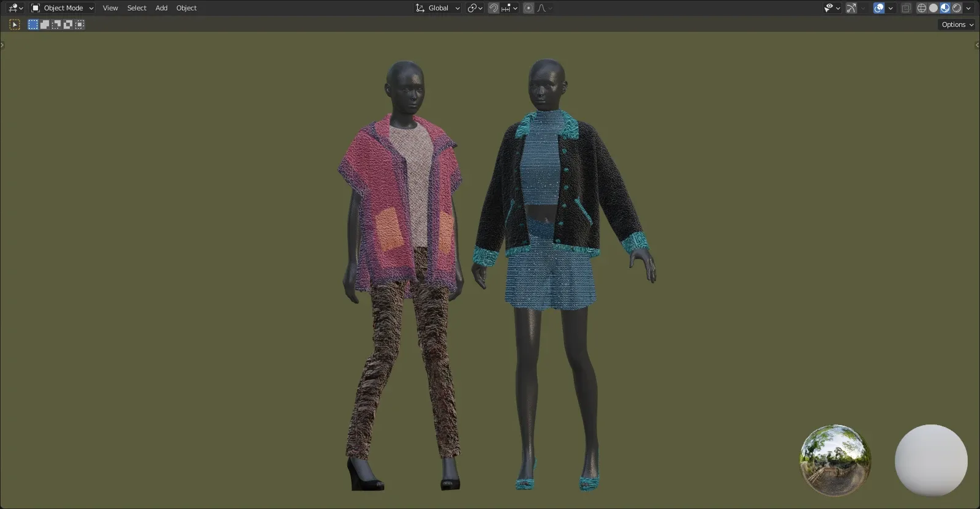
Task: Open the Options dropdown
Action: tap(957, 25)
